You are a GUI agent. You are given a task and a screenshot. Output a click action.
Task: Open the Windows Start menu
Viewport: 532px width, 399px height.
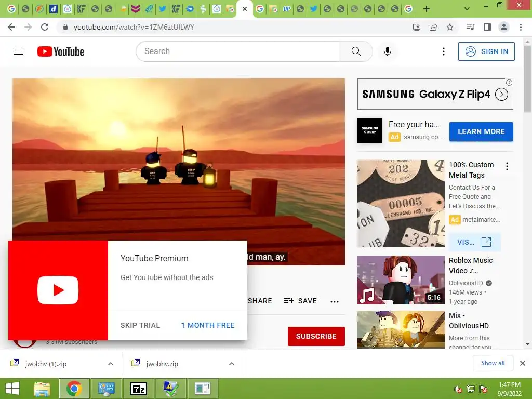pos(12,389)
